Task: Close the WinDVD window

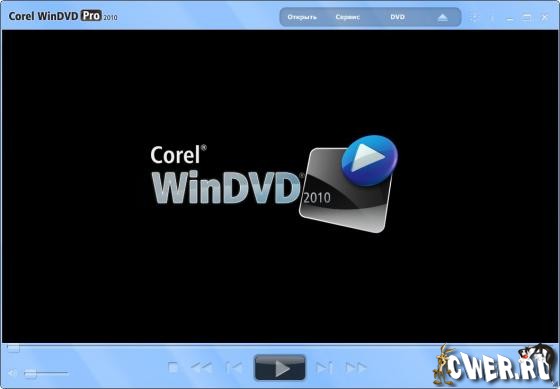Action: pos(544,17)
